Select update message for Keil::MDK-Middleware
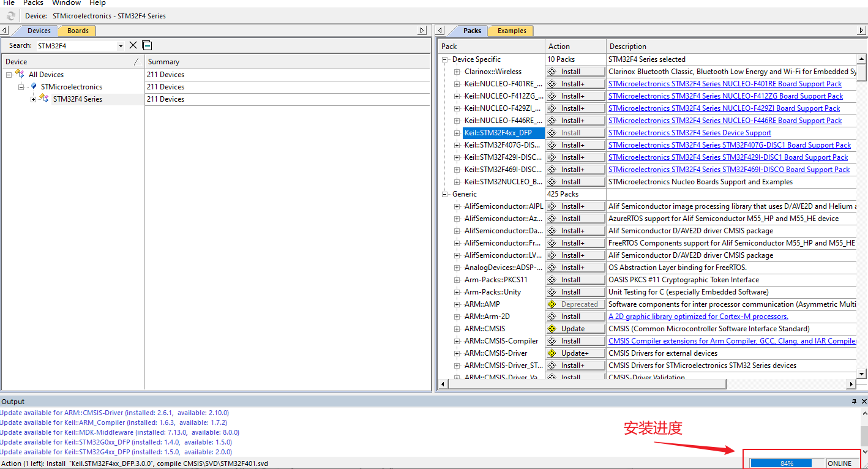This screenshot has height=469, width=868. (x=119, y=432)
